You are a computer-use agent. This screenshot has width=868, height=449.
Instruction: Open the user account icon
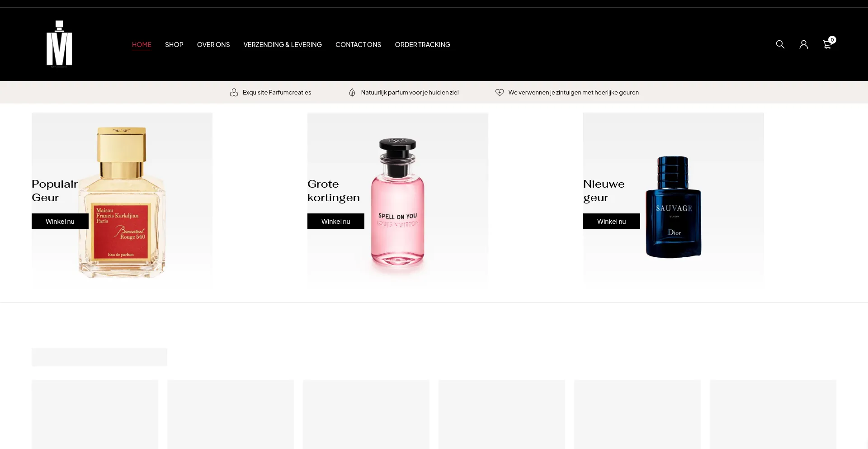pyautogui.click(x=803, y=44)
